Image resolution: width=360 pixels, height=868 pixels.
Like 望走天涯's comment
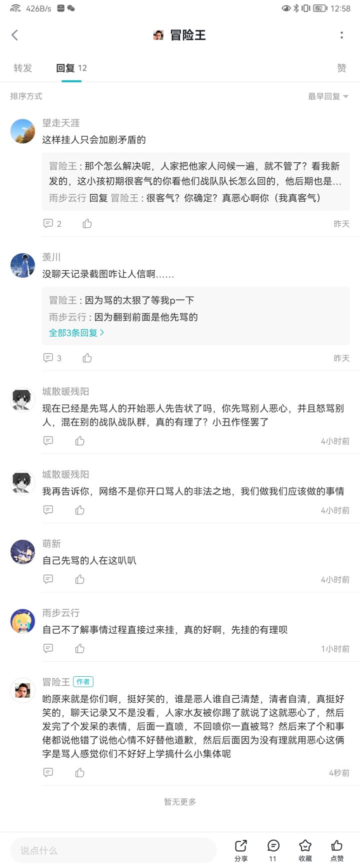[87, 224]
